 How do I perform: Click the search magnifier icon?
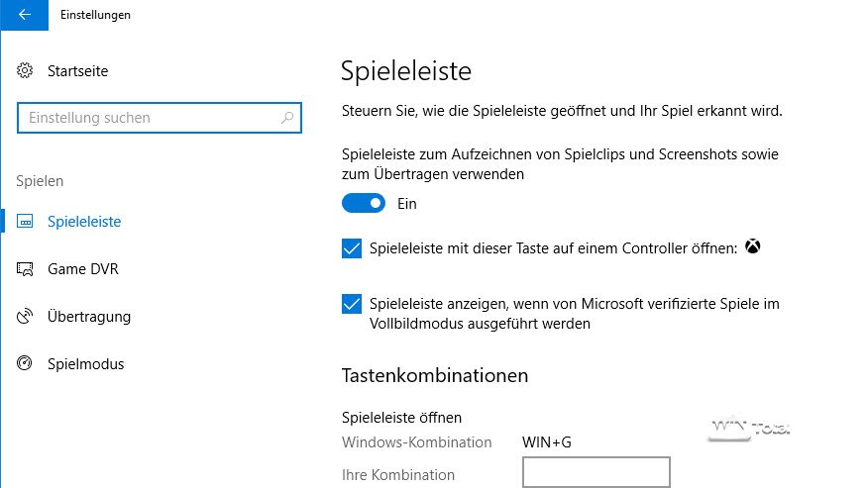[x=287, y=118]
